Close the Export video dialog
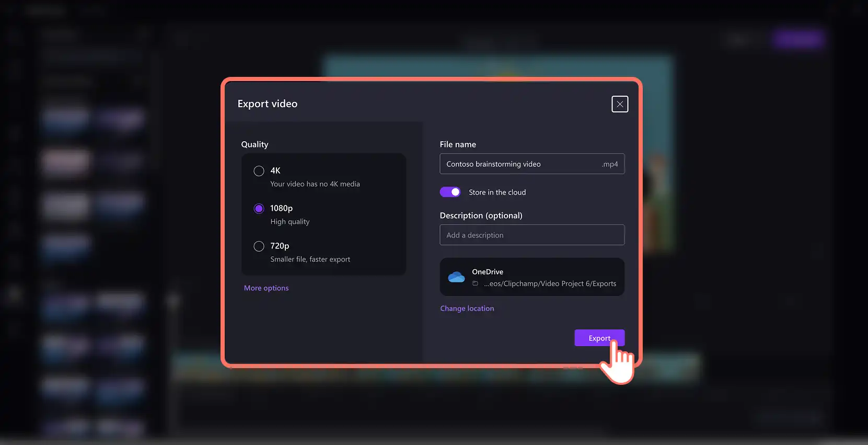868x445 pixels. point(620,104)
